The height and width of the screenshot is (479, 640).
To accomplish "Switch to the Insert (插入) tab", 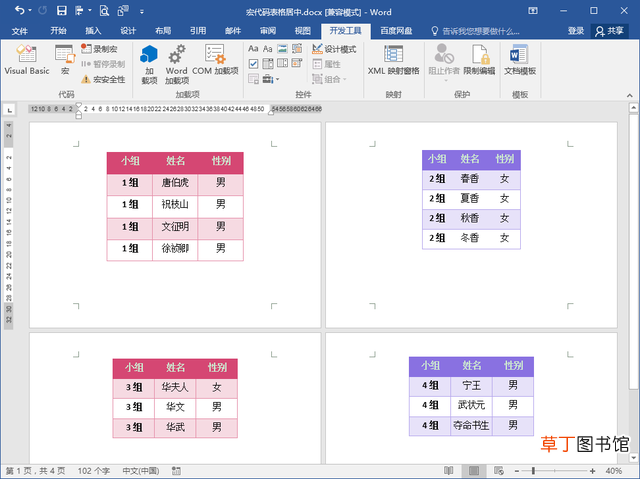I will (93, 31).
